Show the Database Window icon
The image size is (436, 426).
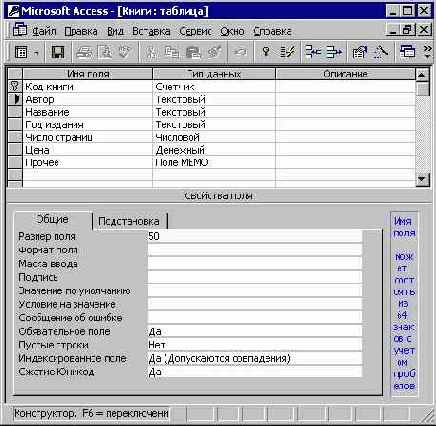point(407,52)
